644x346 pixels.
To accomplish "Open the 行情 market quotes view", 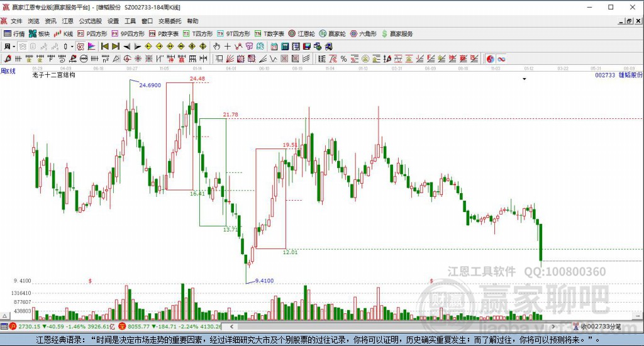I will tap(14, 34).
